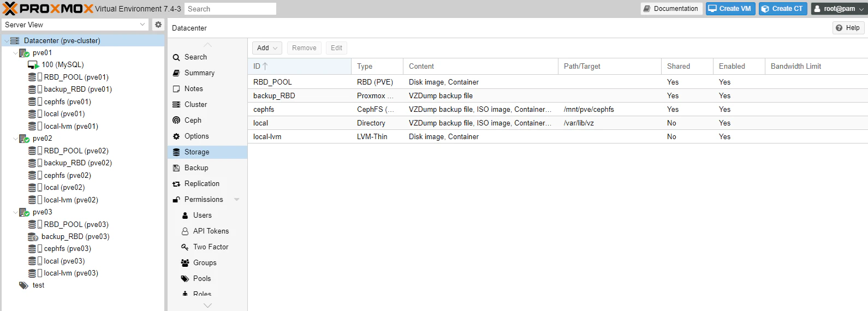Viewport: 868px width, 311px height.
Task: Click the Proxmox logo
Action: (x=48, y=9)
